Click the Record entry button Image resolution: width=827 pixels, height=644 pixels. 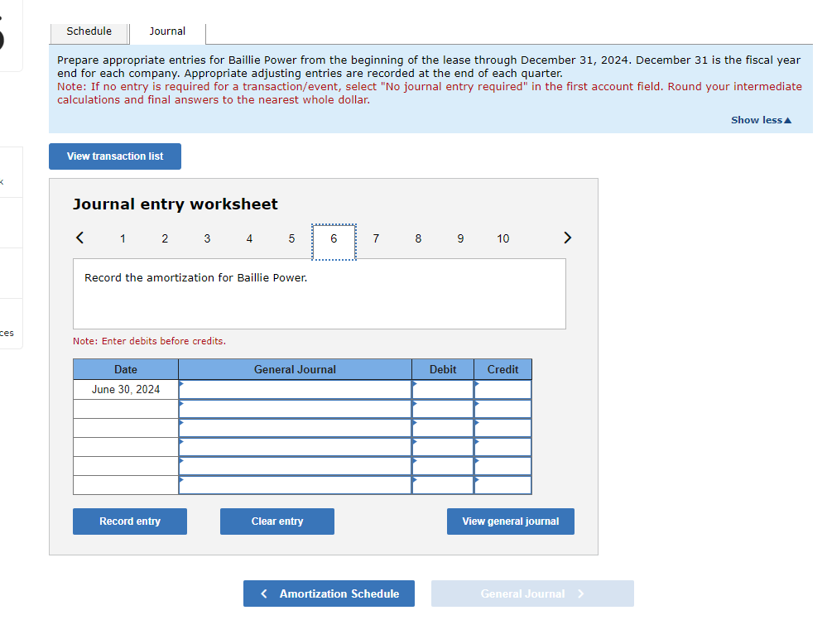pyautogui.click(x=129, y=521)
